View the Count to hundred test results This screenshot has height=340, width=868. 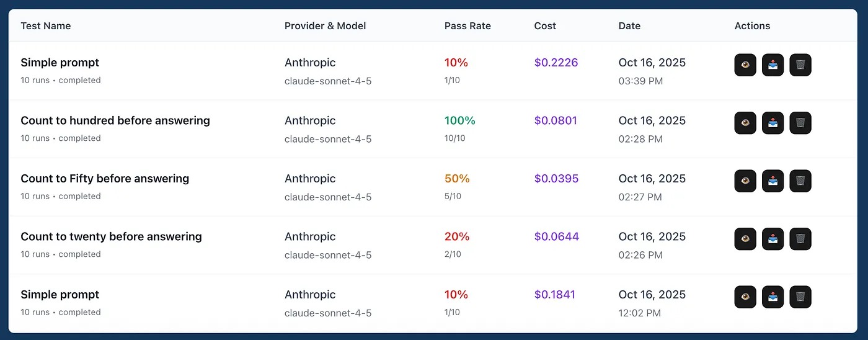[x=745, y=123]
